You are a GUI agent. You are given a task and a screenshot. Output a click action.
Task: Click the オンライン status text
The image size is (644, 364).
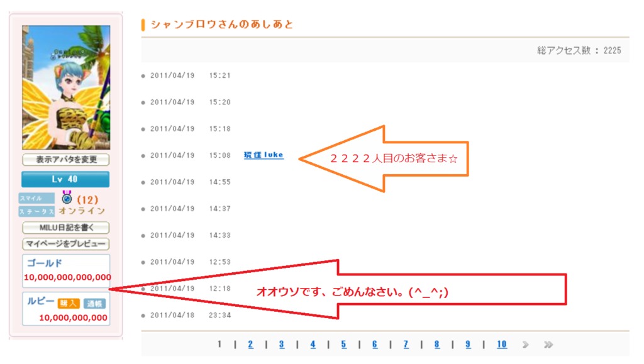tap(82, 211)
